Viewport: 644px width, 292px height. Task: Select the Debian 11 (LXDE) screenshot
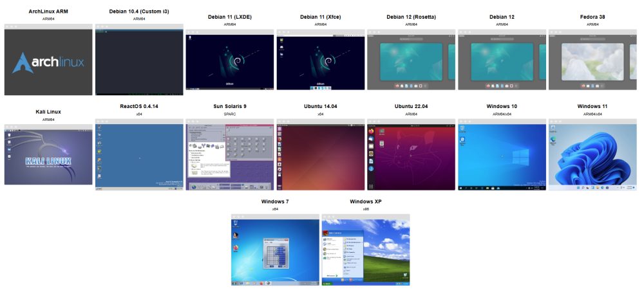[x=230, y=60]
